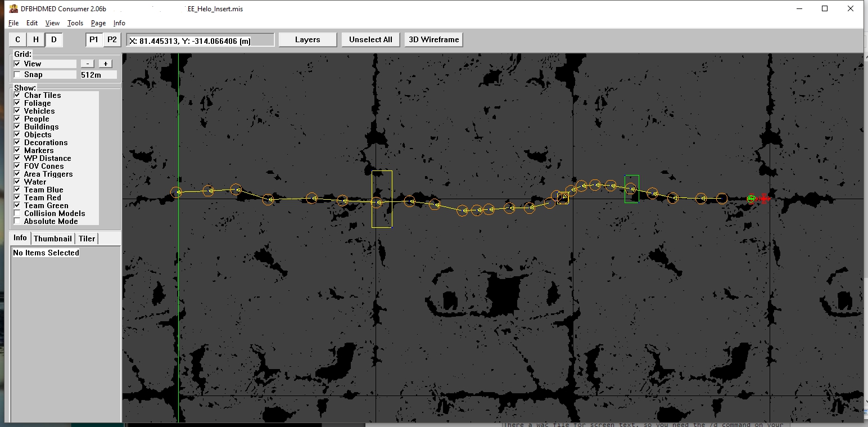Open the Layers dialog
Screen dimensions: 868x427
[x=308, y=39]
